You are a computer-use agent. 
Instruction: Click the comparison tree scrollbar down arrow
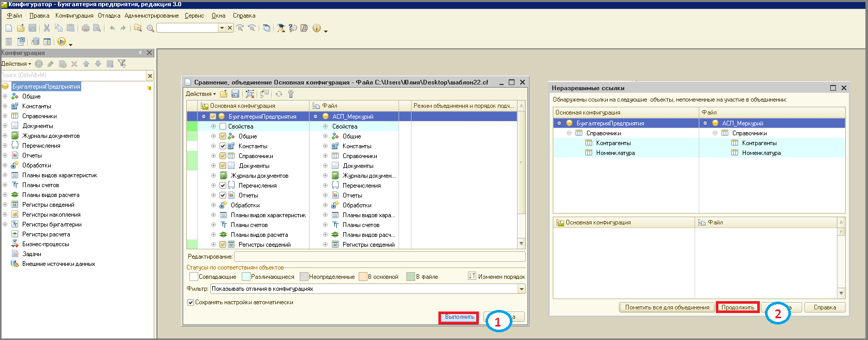coord(521,244)
